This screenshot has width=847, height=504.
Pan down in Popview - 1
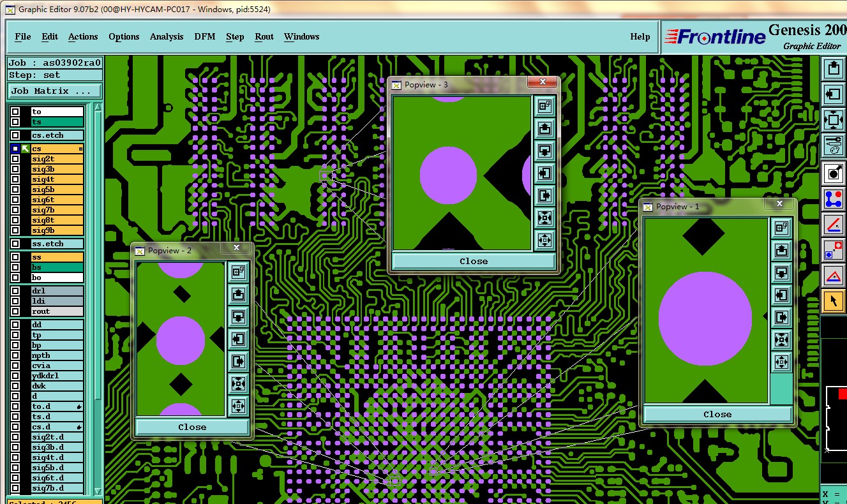point(781,272)
